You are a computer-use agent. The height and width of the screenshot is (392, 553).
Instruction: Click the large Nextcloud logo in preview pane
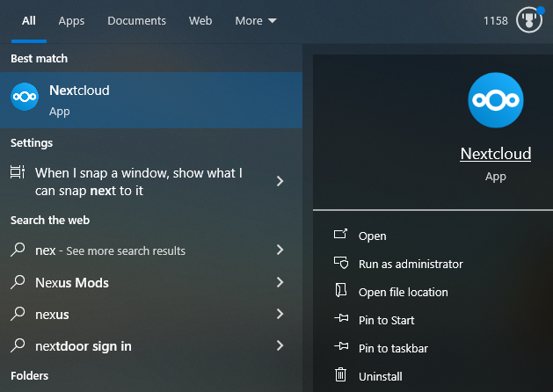coord(496,100)
